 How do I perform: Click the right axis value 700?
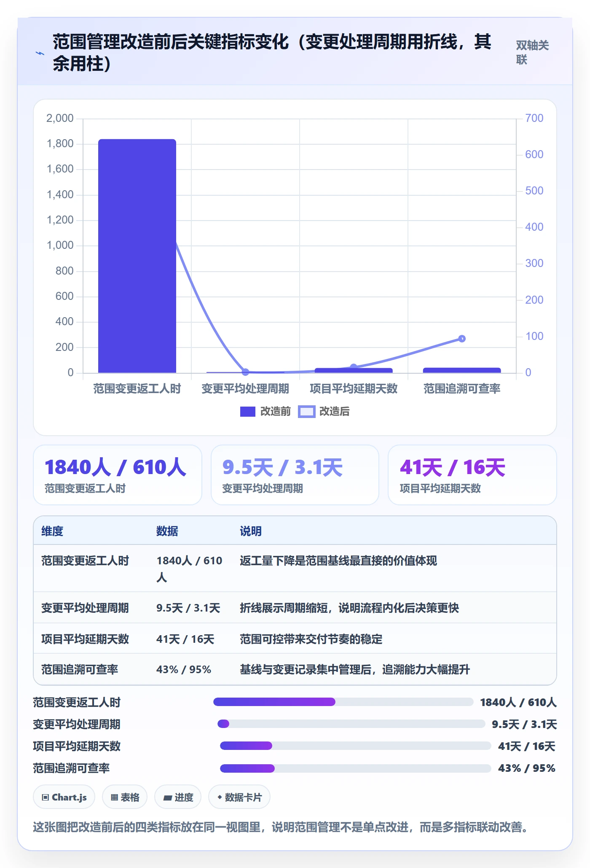[534, 118]
